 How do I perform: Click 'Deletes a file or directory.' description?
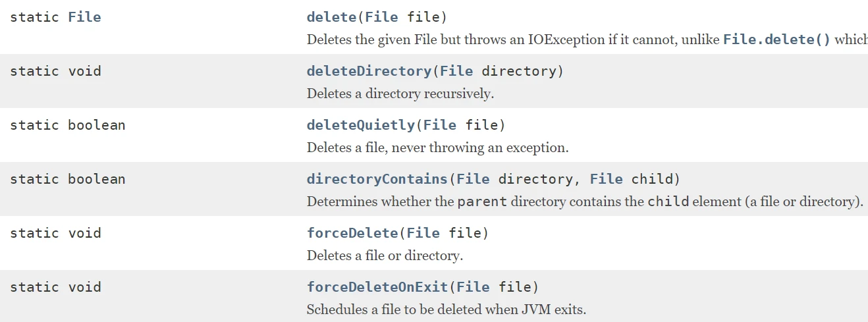tap(385, 255)
